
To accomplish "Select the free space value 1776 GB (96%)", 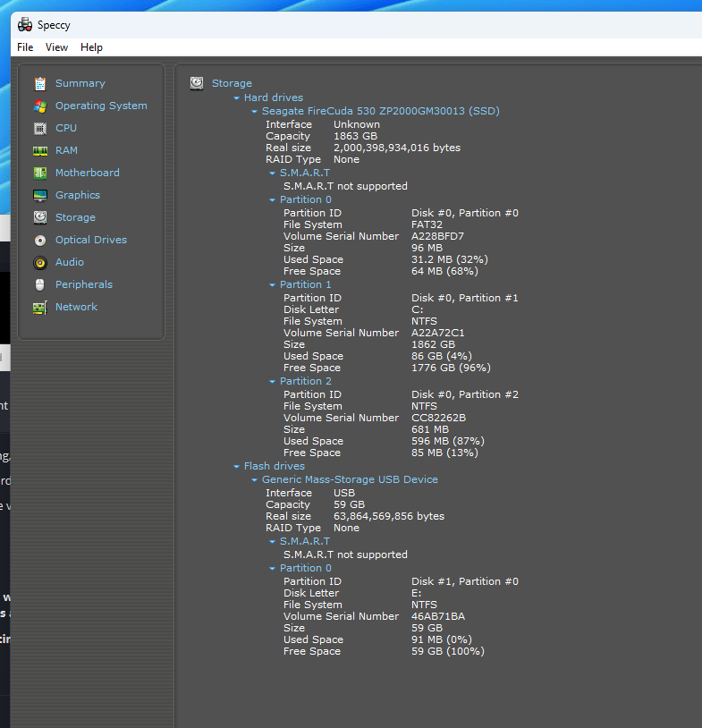I will click(x=451, y=368).
